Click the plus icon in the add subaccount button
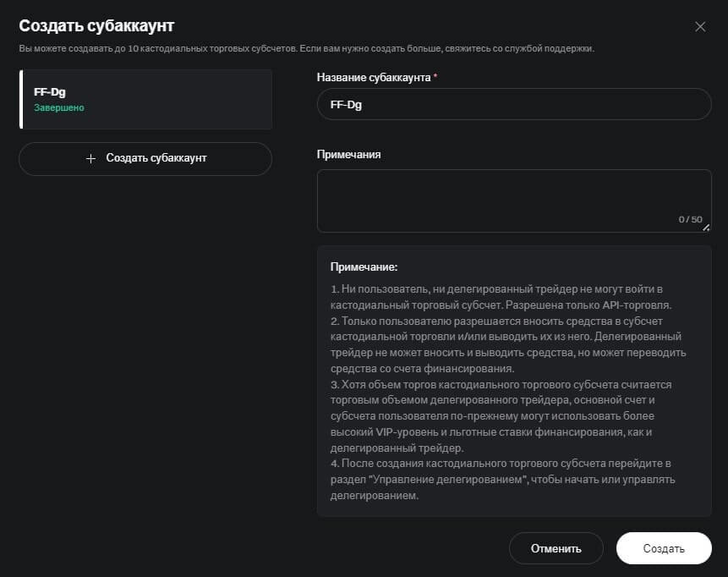This screenshot has height=577, width=728. (x=91, y=158)
